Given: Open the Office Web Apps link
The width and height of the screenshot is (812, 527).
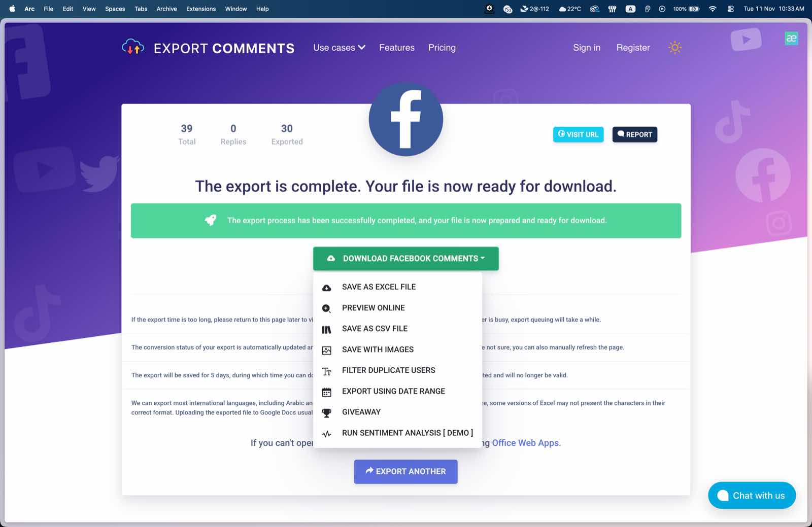Looking at the screenshot, I should pos(525,443).
